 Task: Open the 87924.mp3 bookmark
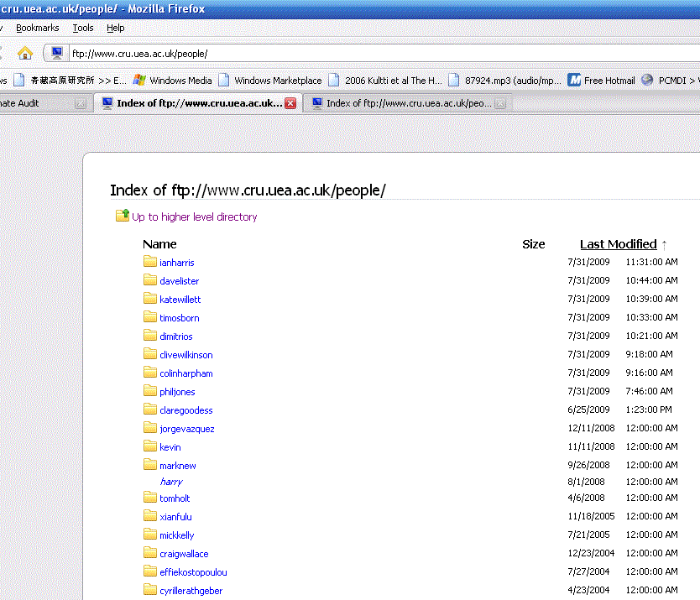[504, 81]
